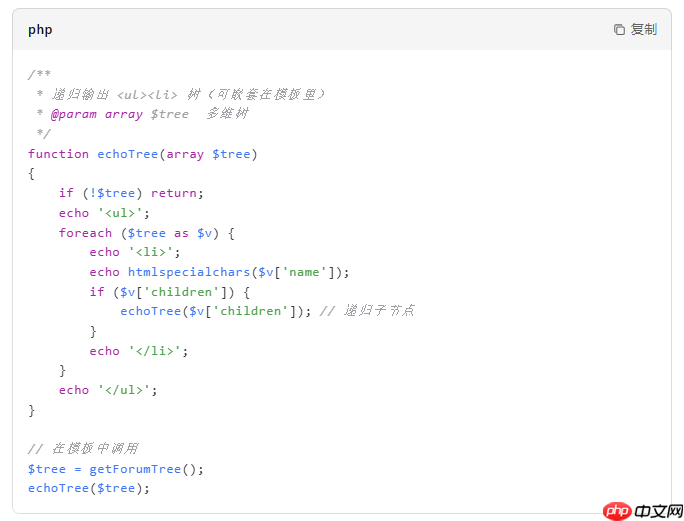Viewport: 684px width, 521px height.
Task: Click the final line 'echoTree($tree);'
Action: 89,488
